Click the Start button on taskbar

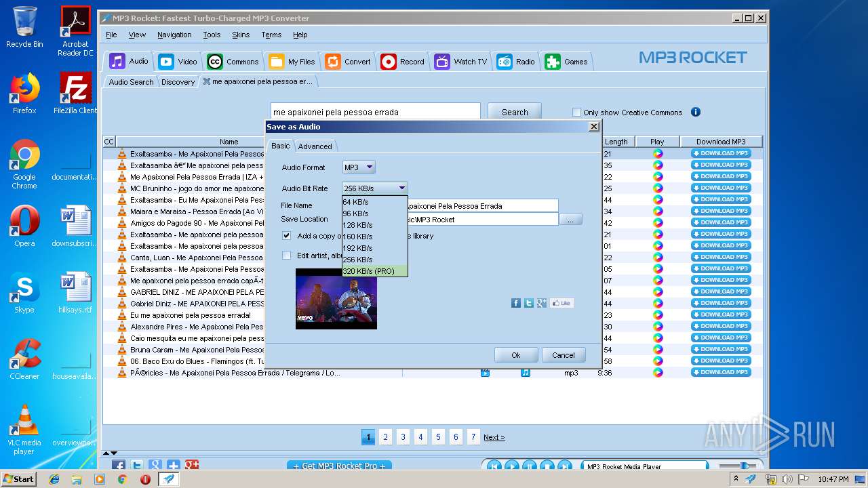point(18,479)
